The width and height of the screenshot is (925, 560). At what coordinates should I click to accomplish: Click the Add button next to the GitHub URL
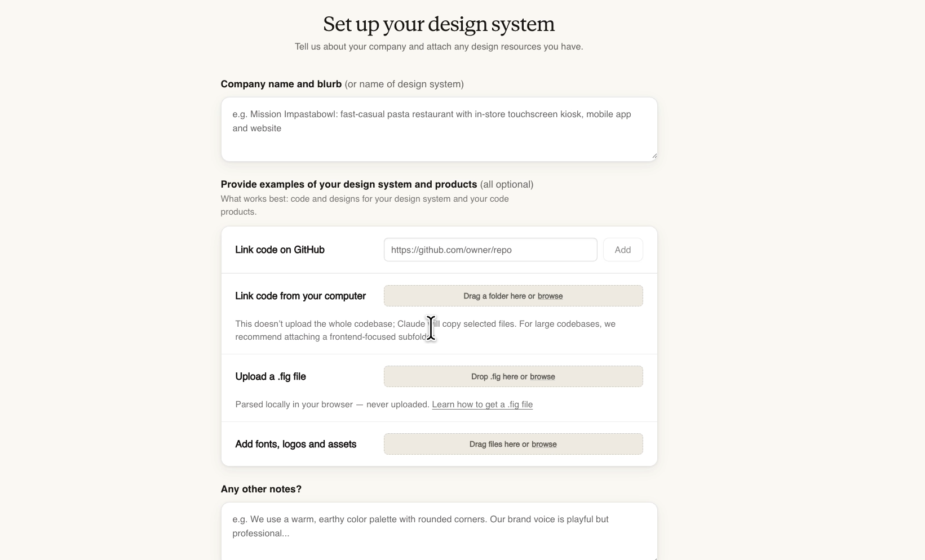pyautogui.click(x=622, y=249)
